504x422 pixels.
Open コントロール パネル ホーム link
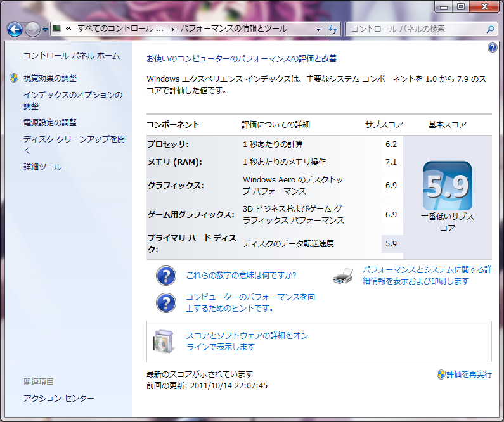tap(71, 56)
